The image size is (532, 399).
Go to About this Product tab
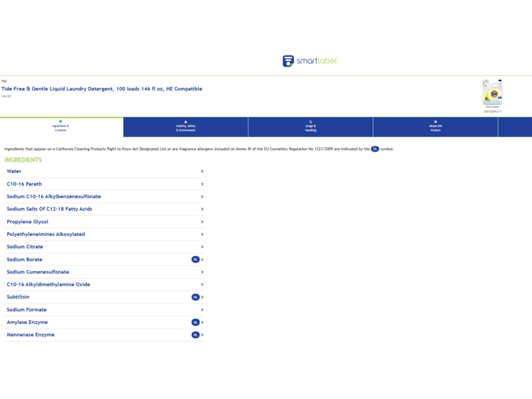[436, 127]
